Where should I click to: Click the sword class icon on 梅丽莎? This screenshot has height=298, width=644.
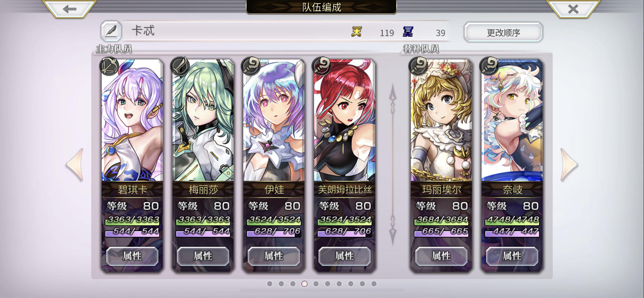[180, 66]
